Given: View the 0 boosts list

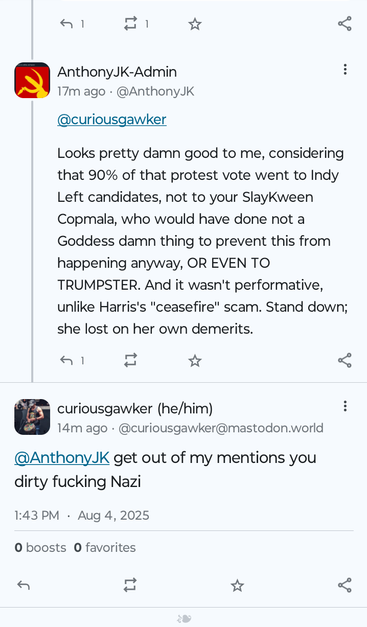Looking at the screenshot, I should click(40, 547).
